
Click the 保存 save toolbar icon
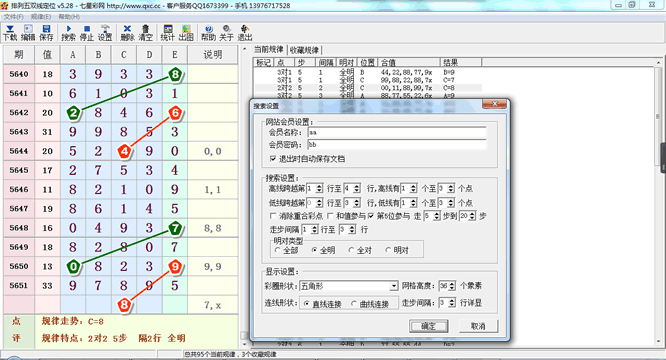click(x=46, y=33)
